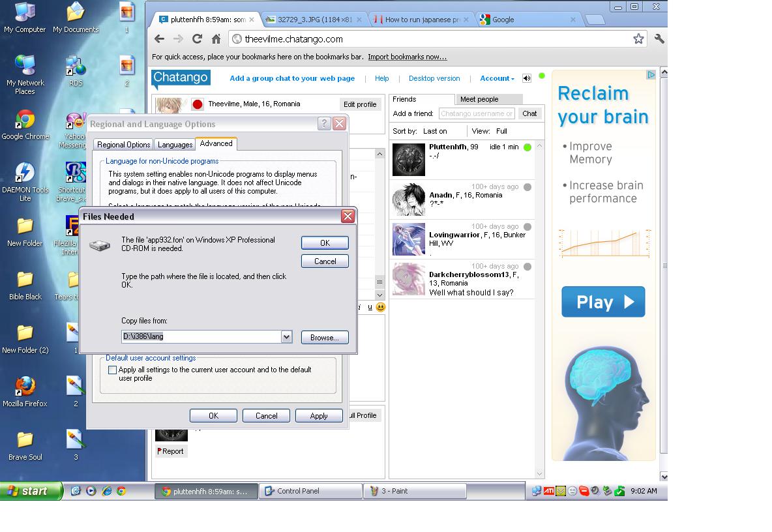Click Chatango username input field
Image resolution: width=772 pixels, height=532 pixels.
[477, 113]
